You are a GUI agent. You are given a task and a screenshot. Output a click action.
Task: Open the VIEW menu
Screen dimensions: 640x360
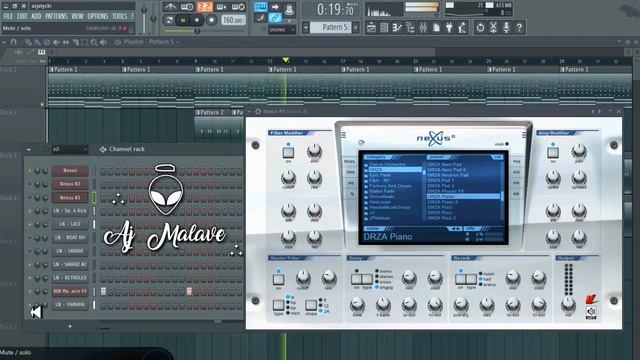coord(77,16)
